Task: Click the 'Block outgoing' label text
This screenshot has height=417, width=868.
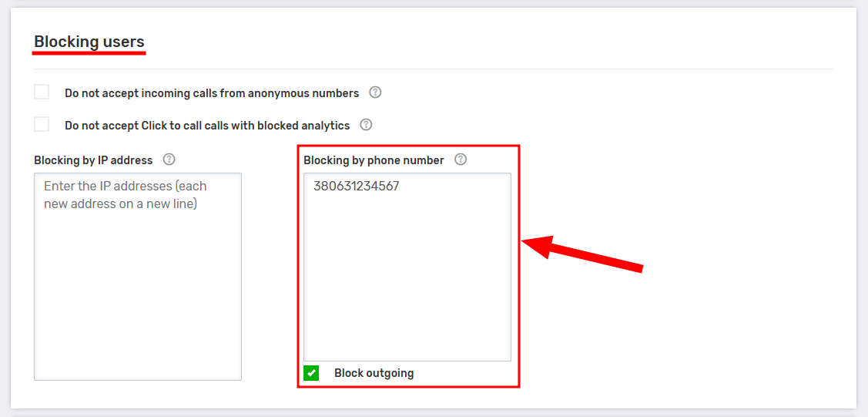Action: point(374,373)
